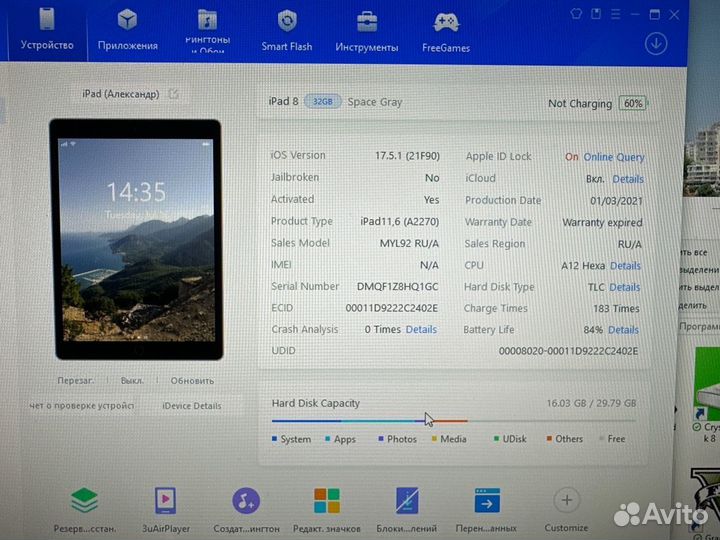This screenshot has width=720, height=540.
Task: Click the 16.03 GB / 29.79 GB capacity text
Action: 591,403
